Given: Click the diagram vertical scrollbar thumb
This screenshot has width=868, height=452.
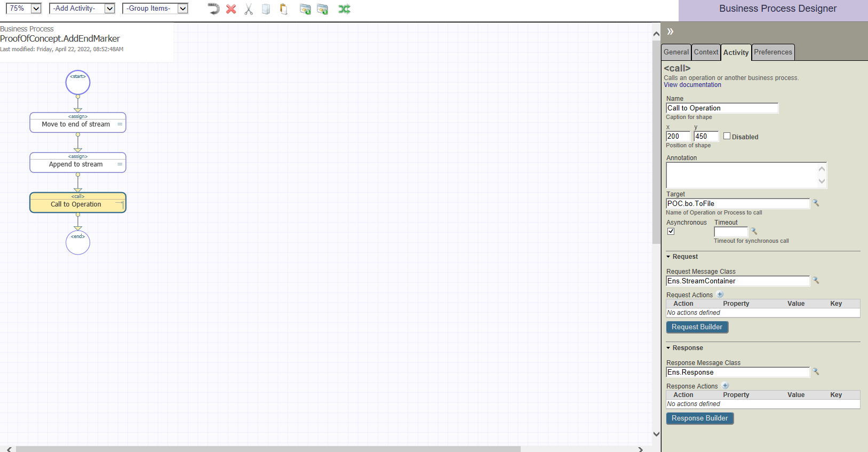Looking at the screenshot, I should [x=656, y=142].
